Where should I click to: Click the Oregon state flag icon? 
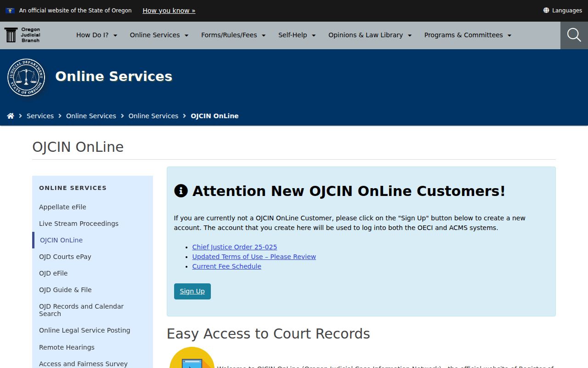coord(10,10)
